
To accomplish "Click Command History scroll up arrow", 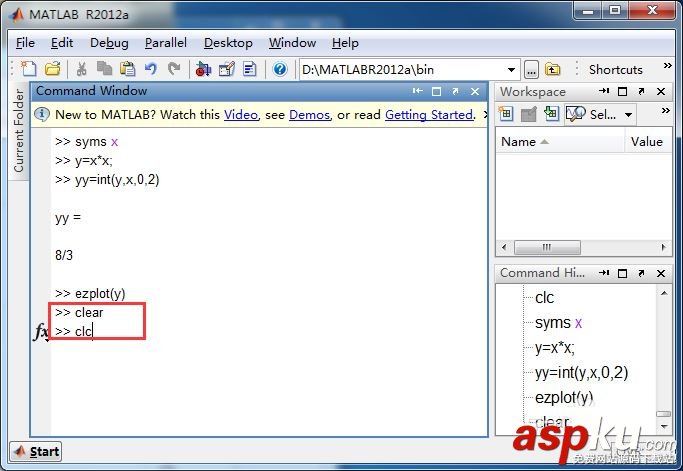I will coord(664,294).
